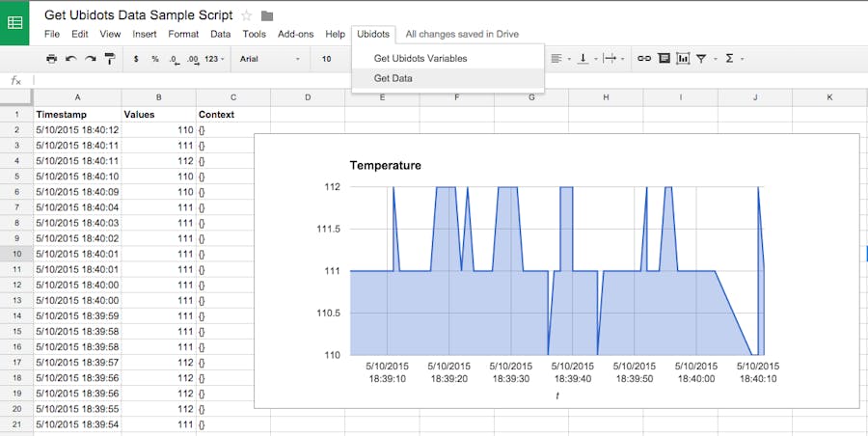Select the 'Timestamp' header cell
This screenshot has width=868, height=436.
(x=77, y=115)
